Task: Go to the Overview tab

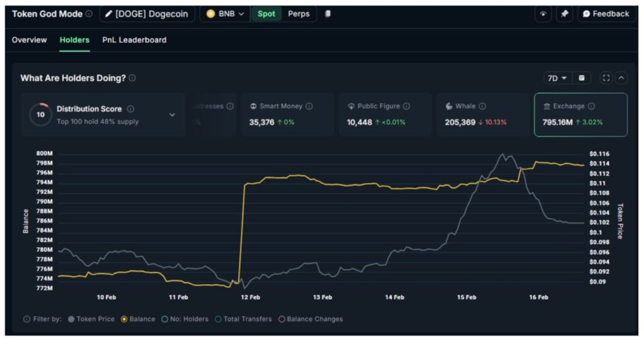Action: [x=29, y=40]
